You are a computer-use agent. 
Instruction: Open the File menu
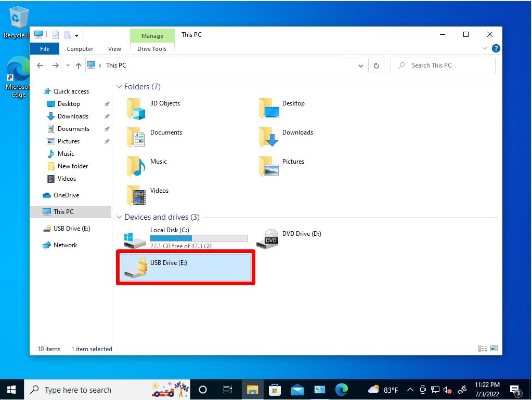[45, 49]
